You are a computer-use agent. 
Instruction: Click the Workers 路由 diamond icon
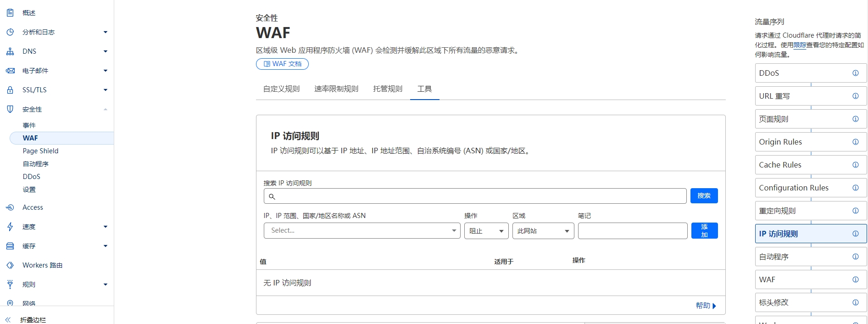pyautogui.click(x=10, y=265)
